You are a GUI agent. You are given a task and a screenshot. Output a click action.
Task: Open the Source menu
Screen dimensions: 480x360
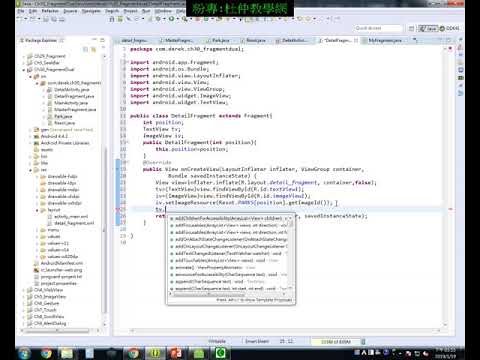tap(70, 11)
